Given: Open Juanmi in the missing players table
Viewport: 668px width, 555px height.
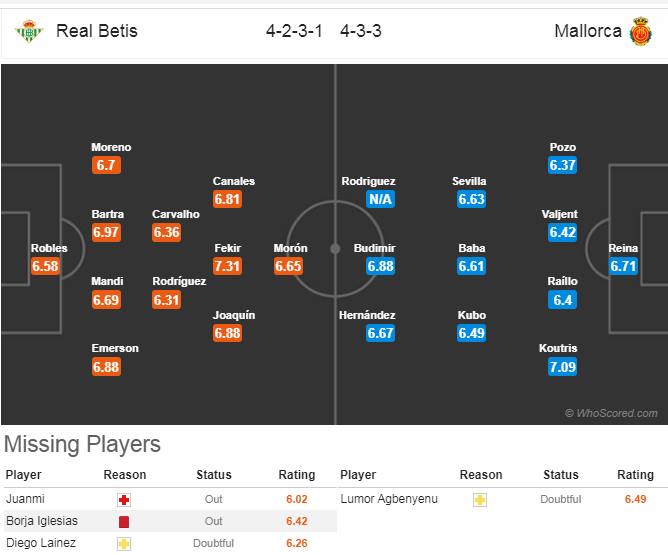Looking at the screenshot, I should [25, 499].
